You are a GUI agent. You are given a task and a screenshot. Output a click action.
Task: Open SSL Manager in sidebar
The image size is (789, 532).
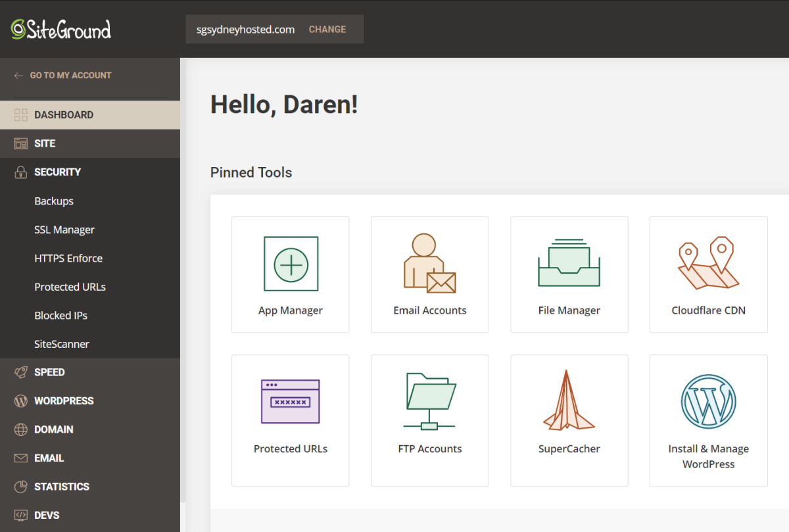[64, 230]
